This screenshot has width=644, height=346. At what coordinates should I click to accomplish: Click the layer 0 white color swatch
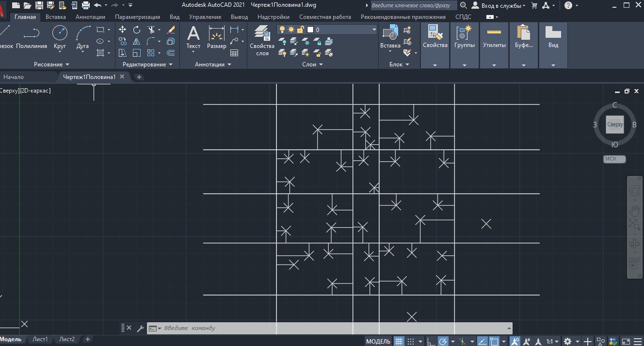310,30
